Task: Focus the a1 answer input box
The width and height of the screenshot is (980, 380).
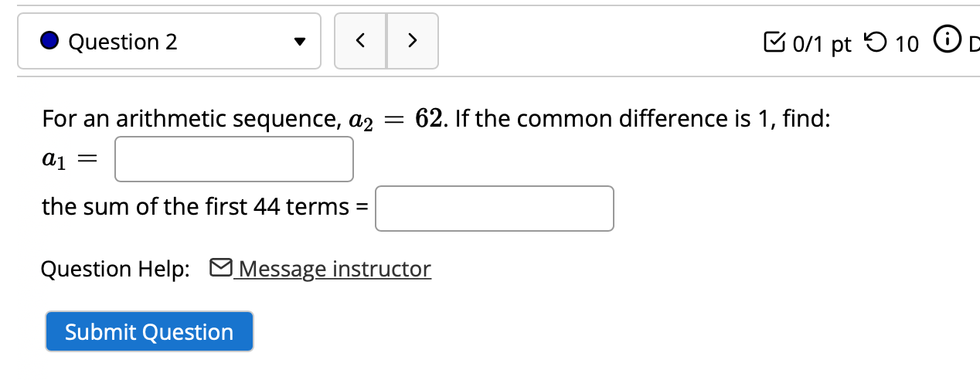Action: click(x=234, y=159)
